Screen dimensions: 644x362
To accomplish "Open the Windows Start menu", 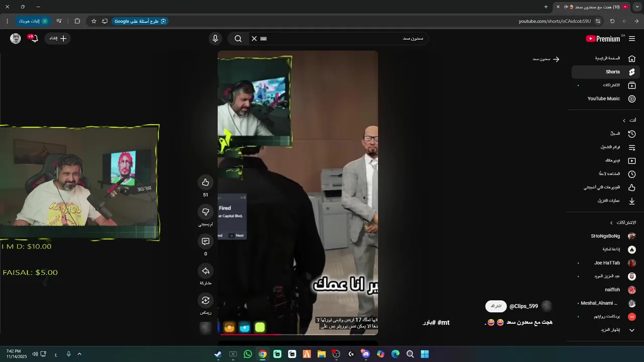I will (x=425, y=354).
